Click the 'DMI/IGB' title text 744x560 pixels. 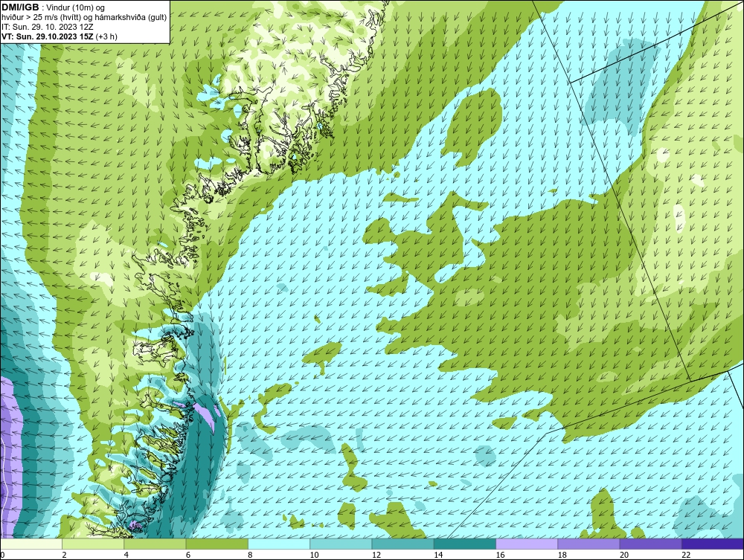[20, 7]
